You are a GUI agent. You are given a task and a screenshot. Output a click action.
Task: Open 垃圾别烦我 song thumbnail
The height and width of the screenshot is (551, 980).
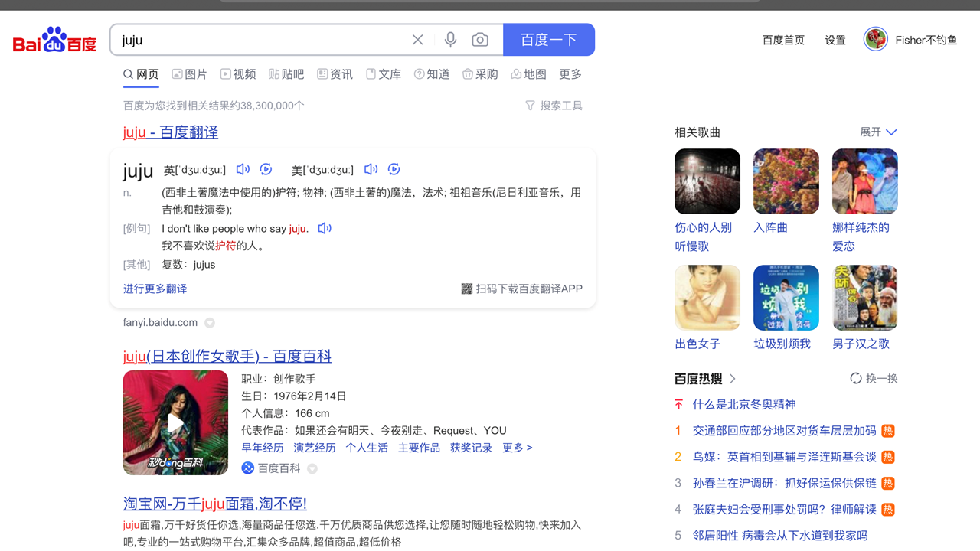pyautogui.click(x=786, y=298)
